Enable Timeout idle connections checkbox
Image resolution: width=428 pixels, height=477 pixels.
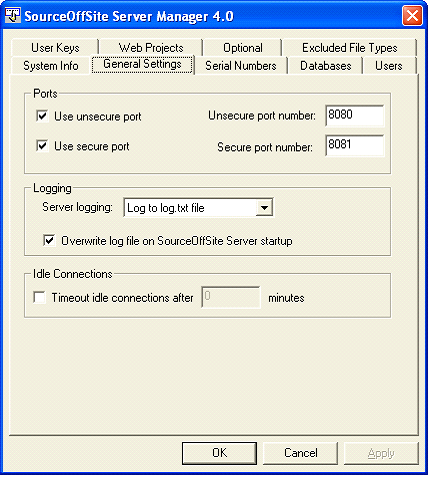pyautogui.click(x=39, y=297)
